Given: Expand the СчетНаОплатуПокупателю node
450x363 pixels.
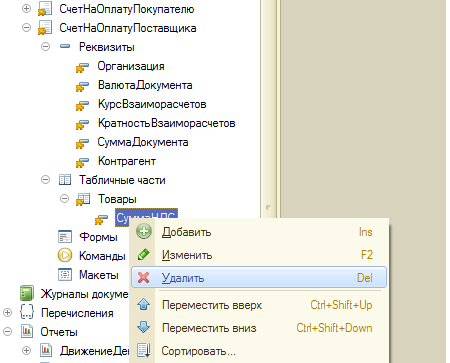Looking at the screenshot, I should click(x=26, y=9).
